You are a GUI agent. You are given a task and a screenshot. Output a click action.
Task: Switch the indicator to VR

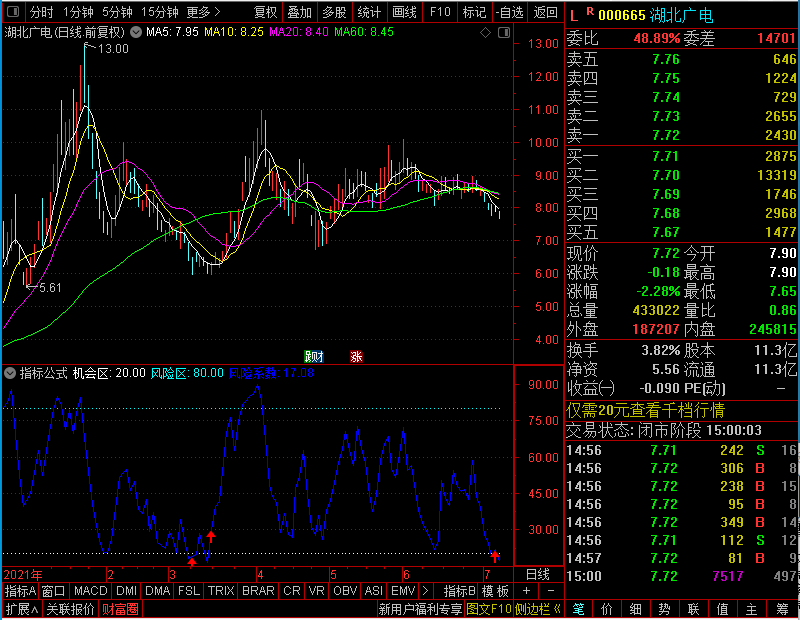coord(316,591)
